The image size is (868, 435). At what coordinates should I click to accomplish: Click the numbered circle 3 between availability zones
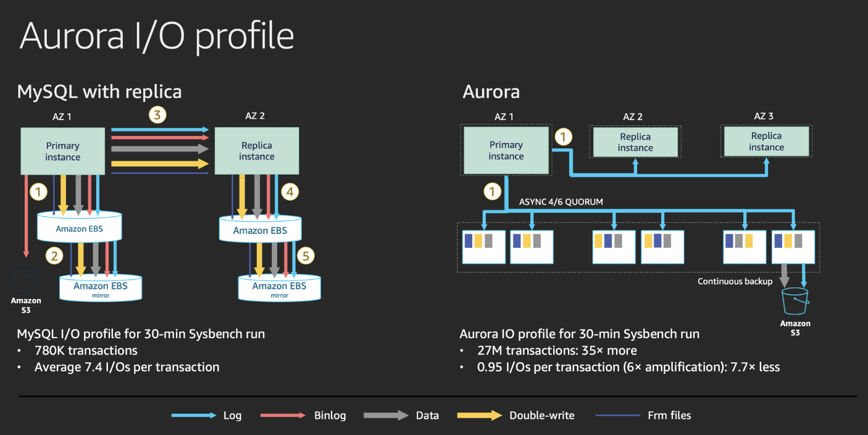coord(157,114)
